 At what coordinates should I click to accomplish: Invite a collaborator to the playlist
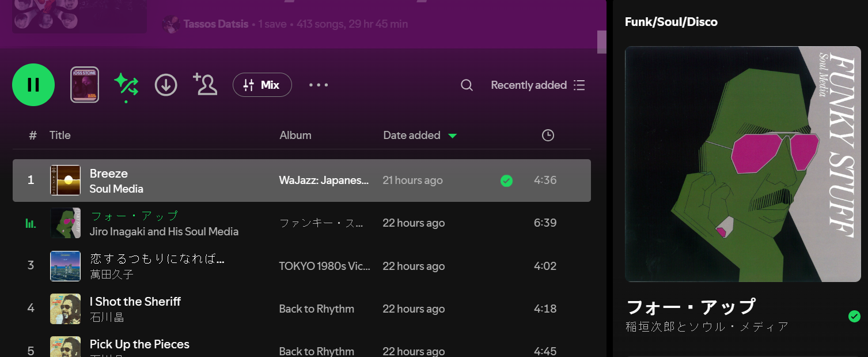click(205, 85)
